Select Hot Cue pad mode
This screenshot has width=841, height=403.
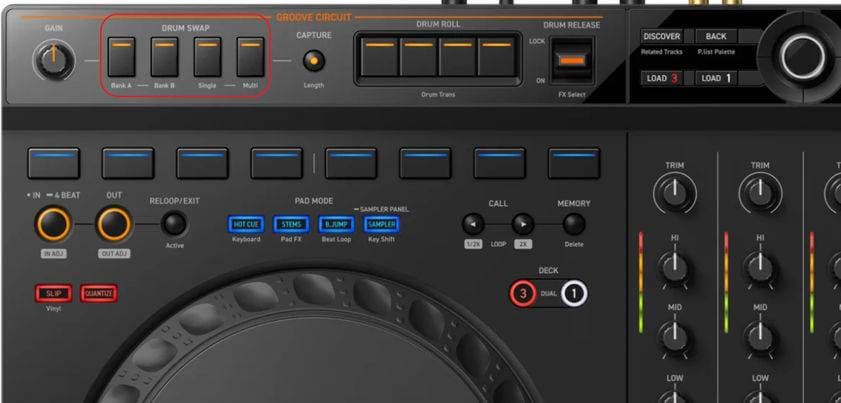245,225
